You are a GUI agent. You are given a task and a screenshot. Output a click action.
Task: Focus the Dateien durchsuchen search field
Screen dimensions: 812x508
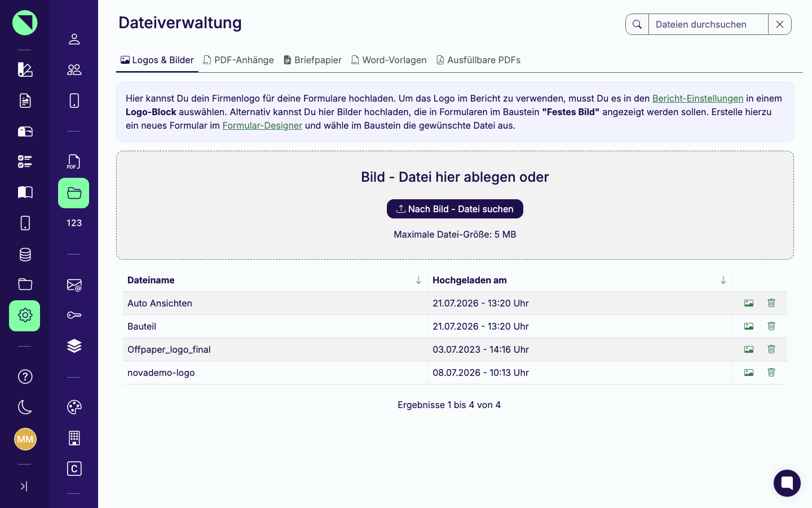pyautogui.click(x=708, y=24)
